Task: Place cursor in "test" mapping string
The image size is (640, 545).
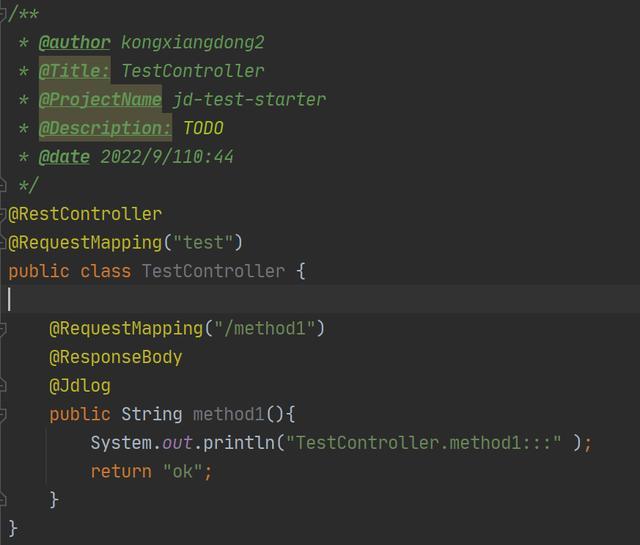Action: [203, 243]
